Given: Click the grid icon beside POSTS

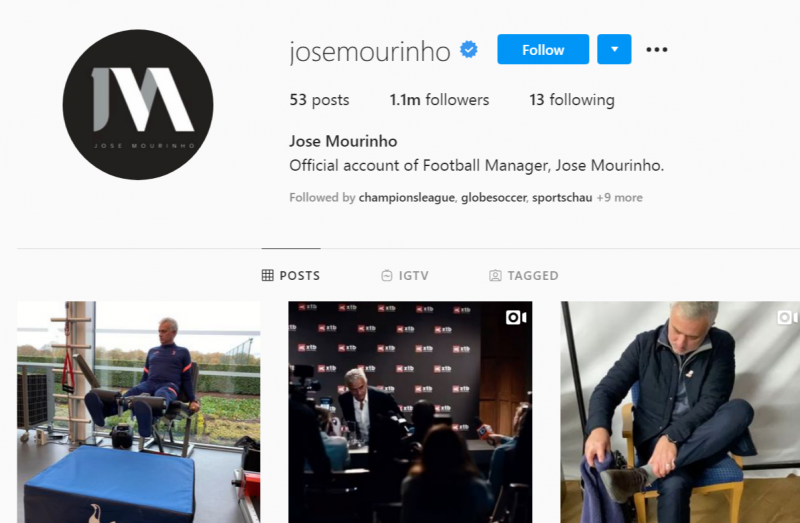Looking at the screenshot, I should click(x=267, y=276).
